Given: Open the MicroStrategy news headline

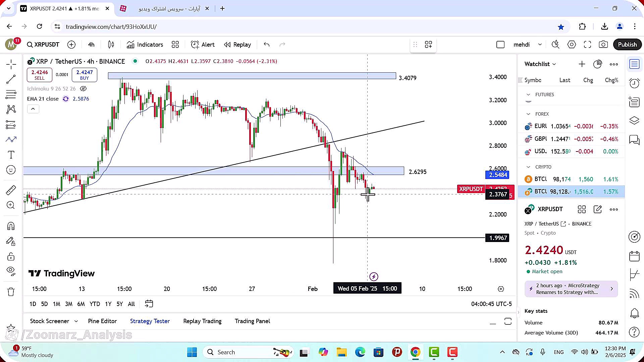Looking at the screenshot, I should pos(571,289).
